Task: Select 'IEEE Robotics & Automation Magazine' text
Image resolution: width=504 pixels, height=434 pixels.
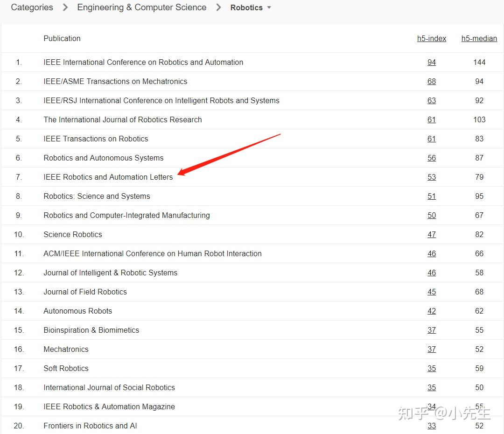Action: click(109, 406)
